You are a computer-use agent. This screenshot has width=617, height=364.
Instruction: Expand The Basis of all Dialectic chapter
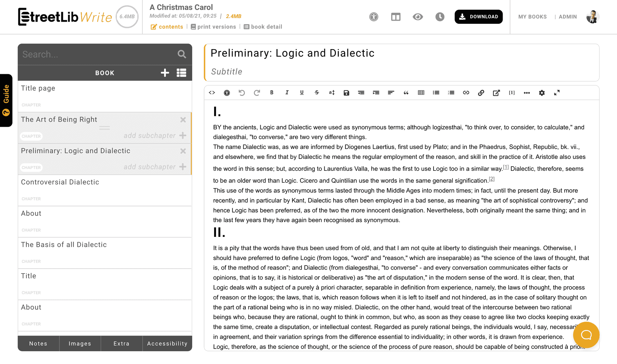coord(64,244)
